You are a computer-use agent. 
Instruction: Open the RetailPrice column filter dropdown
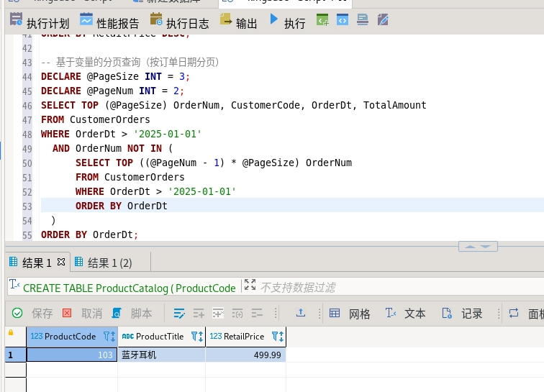(x=273, y=337)
